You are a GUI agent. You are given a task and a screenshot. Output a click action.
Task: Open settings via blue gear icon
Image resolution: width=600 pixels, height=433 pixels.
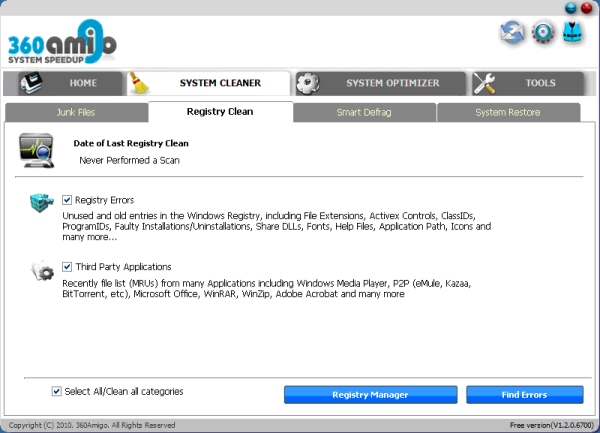point(543,33)
